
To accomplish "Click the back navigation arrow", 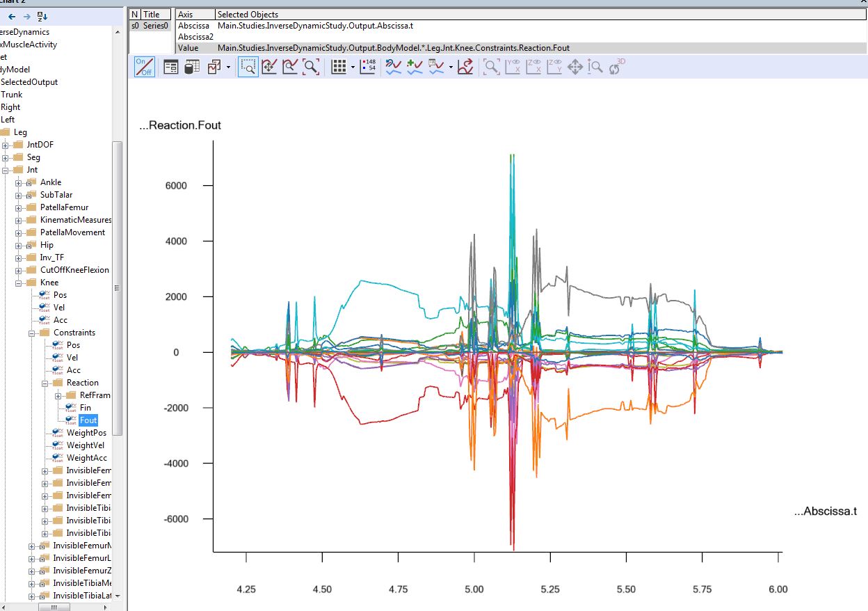I will coord(12,16).
